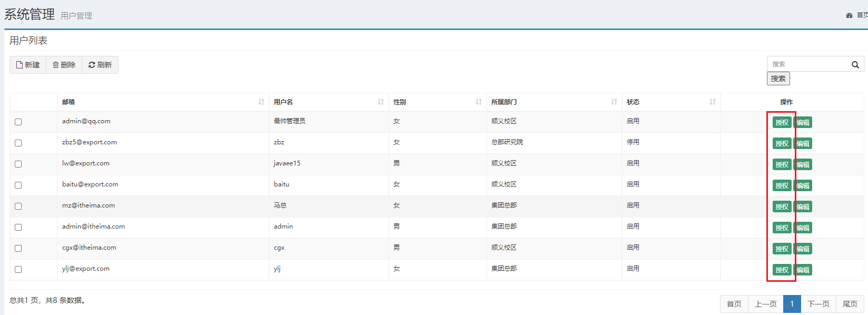Click 授权 for admin@itheima.com row

coord(782,228)
